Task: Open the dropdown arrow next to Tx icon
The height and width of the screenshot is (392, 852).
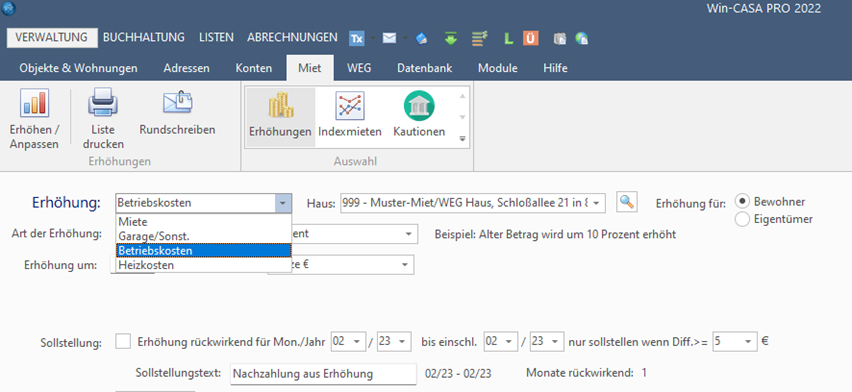Action: (x=372, y=38)
